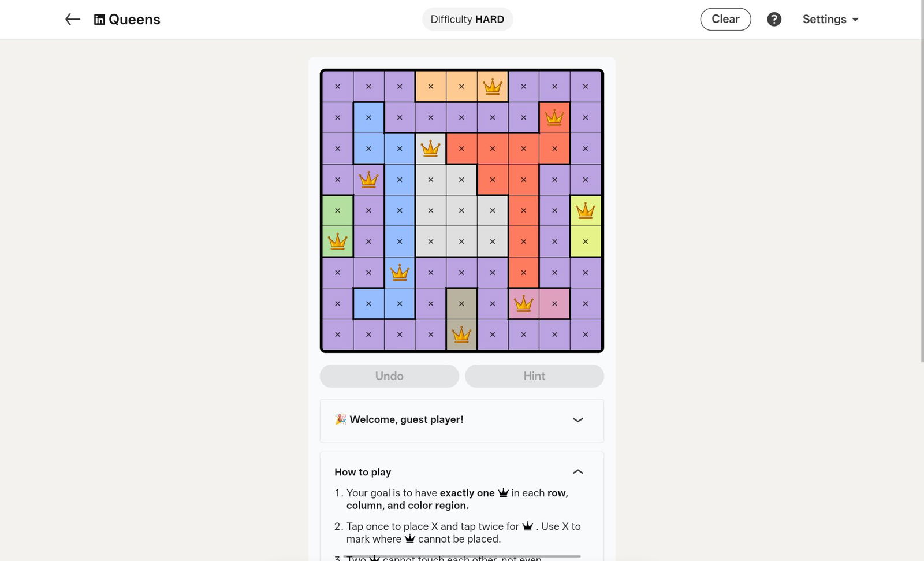Viewport: 924px width, 561px height.
Task: Toggle the X-marked cell in the pink region
Action: click(x=554, y=303)
